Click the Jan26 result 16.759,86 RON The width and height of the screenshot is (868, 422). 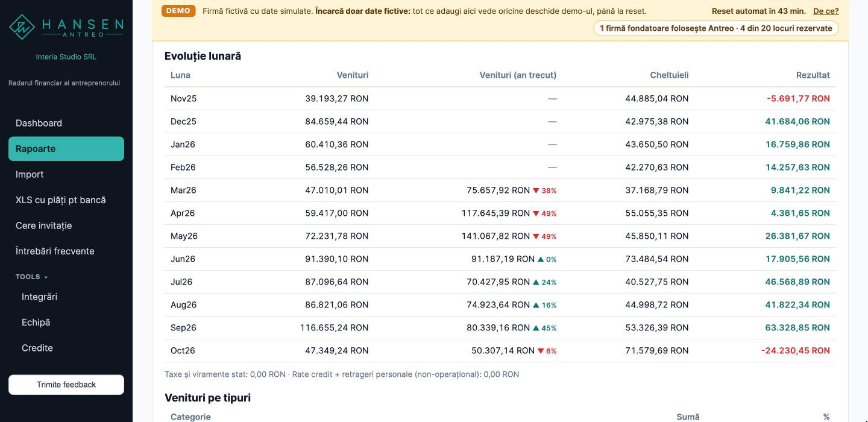point(797,144)
